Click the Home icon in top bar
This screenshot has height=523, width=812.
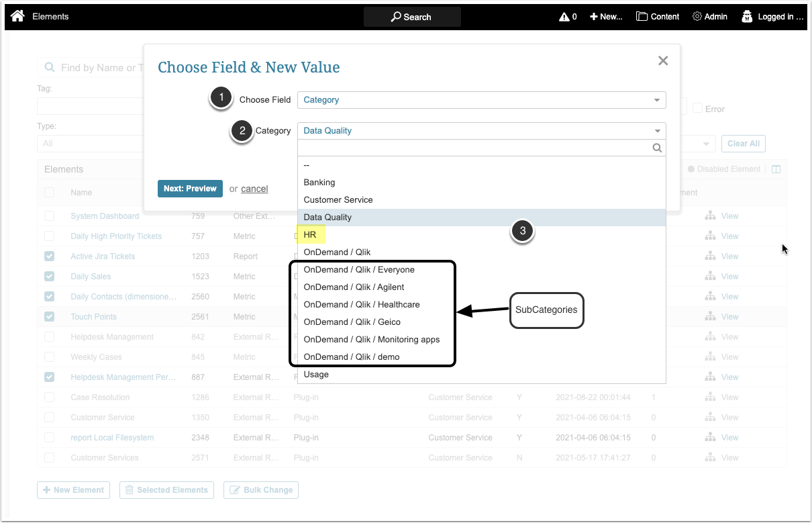(18, 16)
